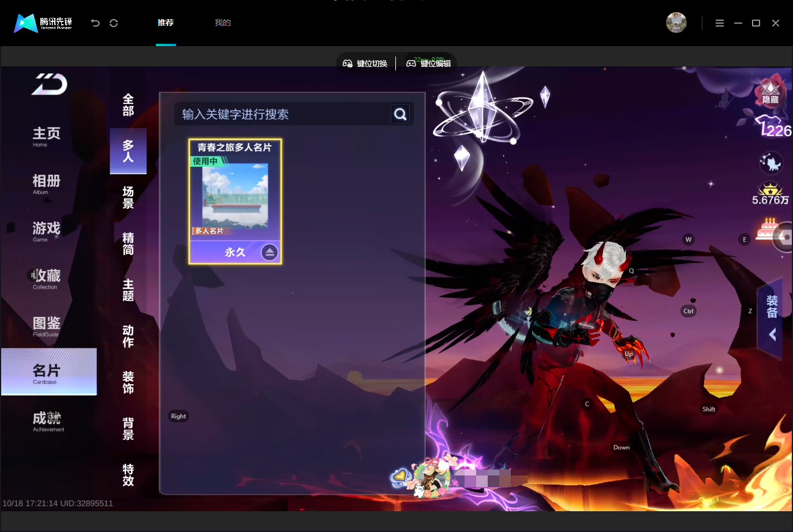Open 名片 Cardcase in sidebar
Viewport: 793px width, 532px height.
pos(49,372)
